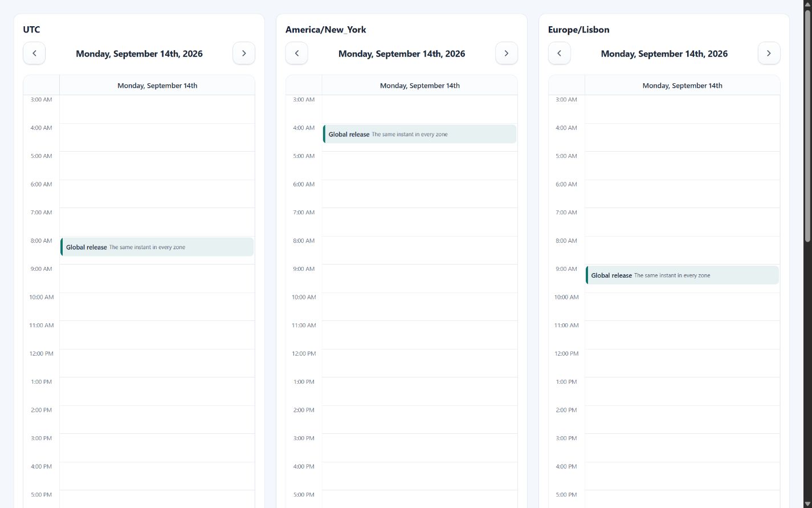Move Europe/Lisbon calendar forward one day

pos(769,54)
